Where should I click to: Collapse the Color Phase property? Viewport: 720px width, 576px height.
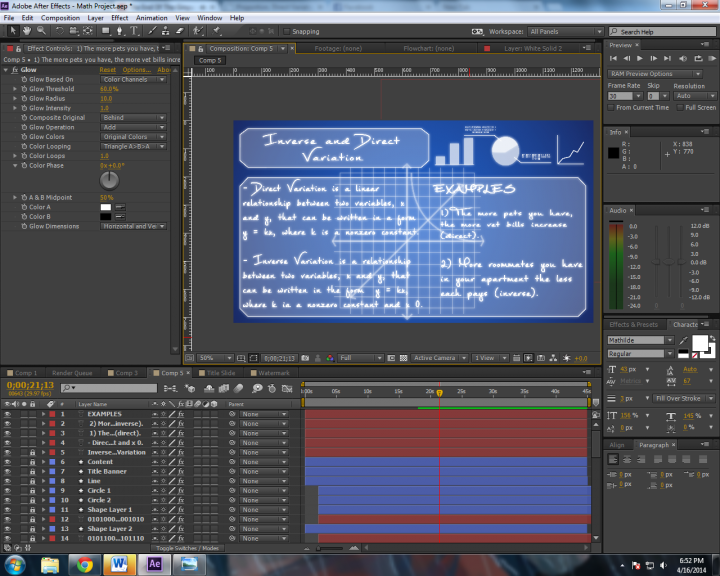point(15,165)
